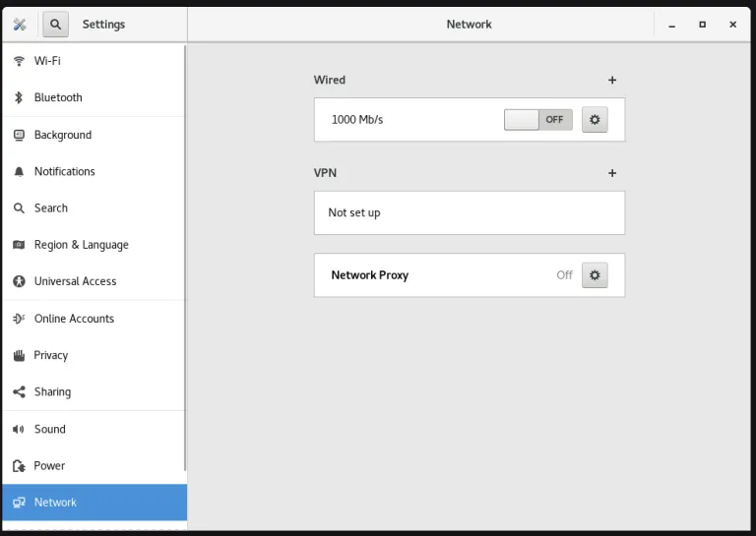Select Sound in the sidebar

coord(94,429)
